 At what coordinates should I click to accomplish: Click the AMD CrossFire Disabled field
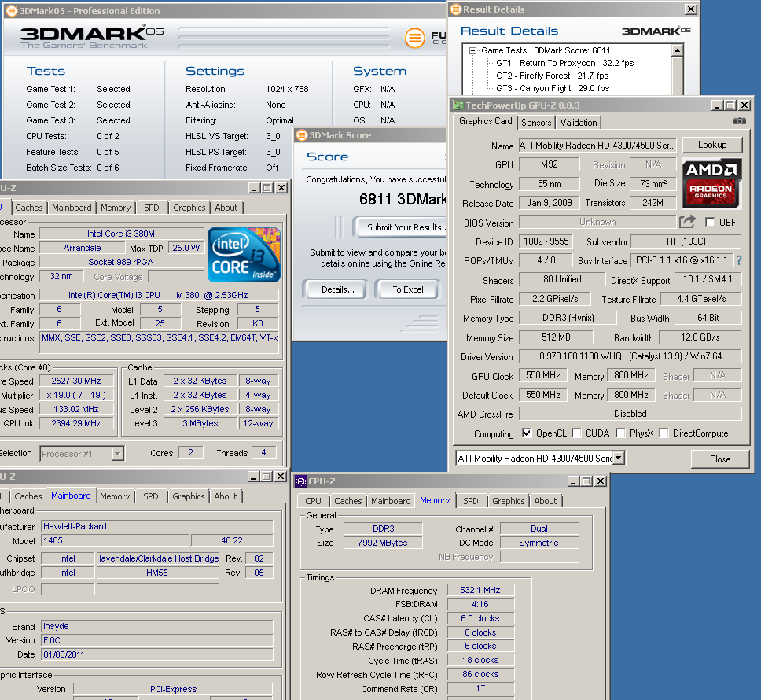[630, 414]
